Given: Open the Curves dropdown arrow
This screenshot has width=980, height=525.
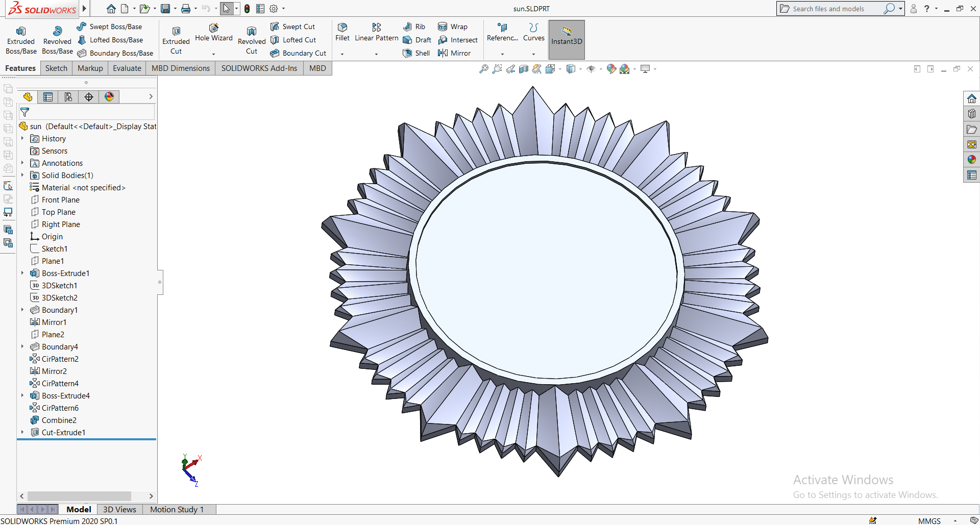Looking at the screenshot, I should tap(534, 54).
